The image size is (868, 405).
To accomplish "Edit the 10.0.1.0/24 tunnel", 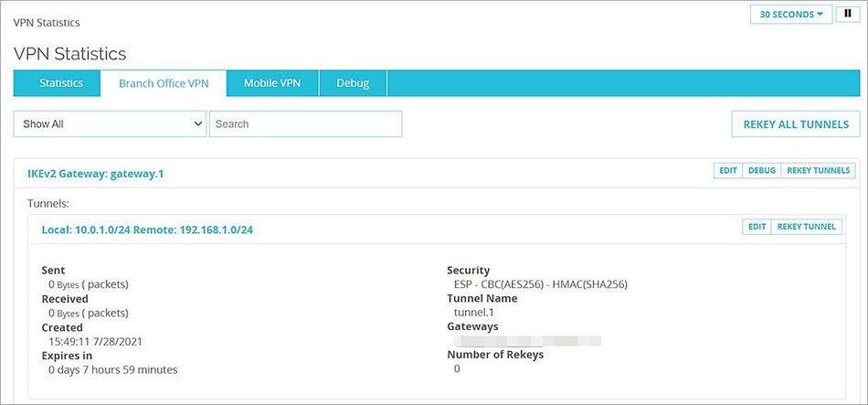I will tap(757, 227).
